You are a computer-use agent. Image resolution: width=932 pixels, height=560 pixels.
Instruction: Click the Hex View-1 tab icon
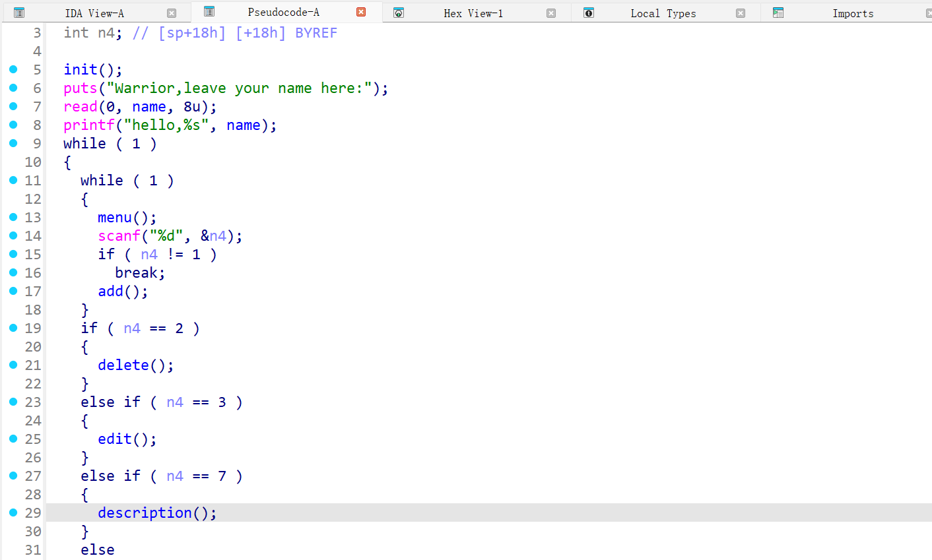click(x=398, y=13)
